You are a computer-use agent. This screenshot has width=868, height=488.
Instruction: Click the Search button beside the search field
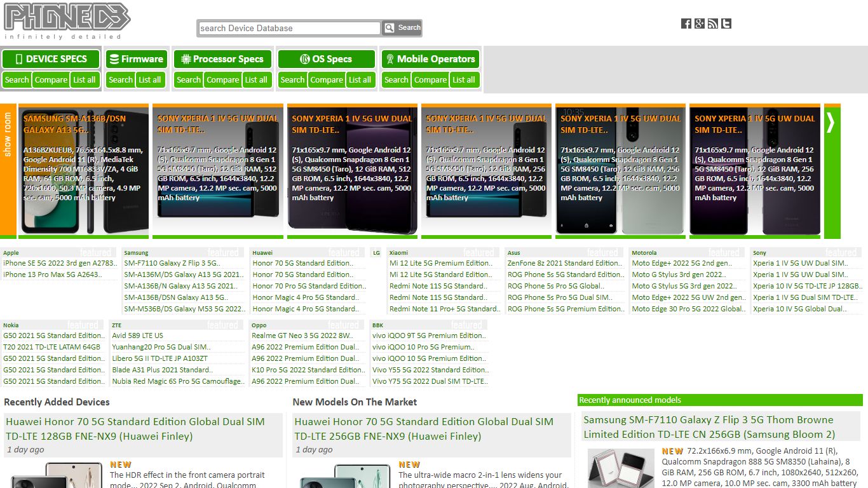(402, 28)
